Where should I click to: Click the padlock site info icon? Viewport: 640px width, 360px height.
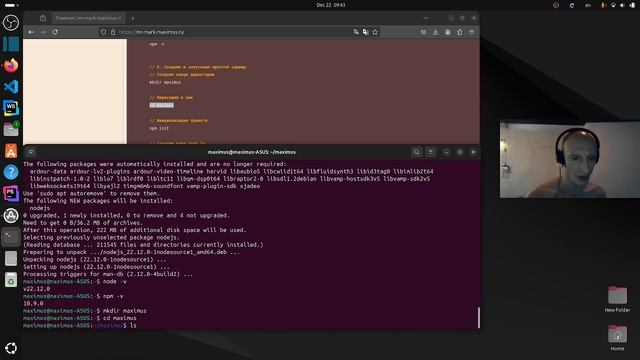[x=113, y=32]
